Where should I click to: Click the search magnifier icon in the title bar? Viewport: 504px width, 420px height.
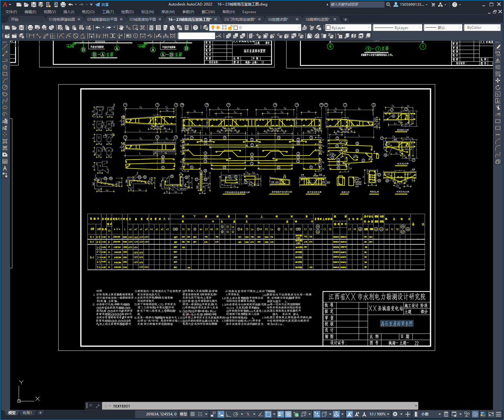click(388, 5)
